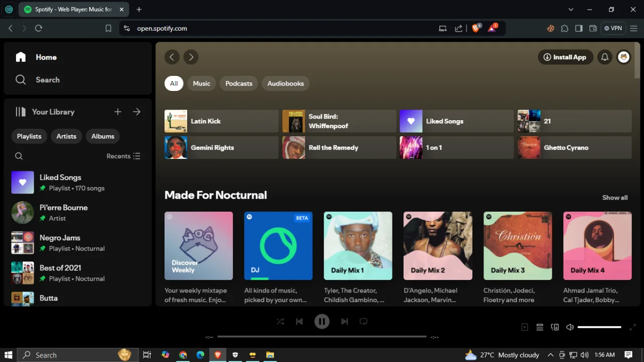This screenshot has height=362, width=644.
Task: Open Daily Mix 4 cover
Action: tap(597, 246)
